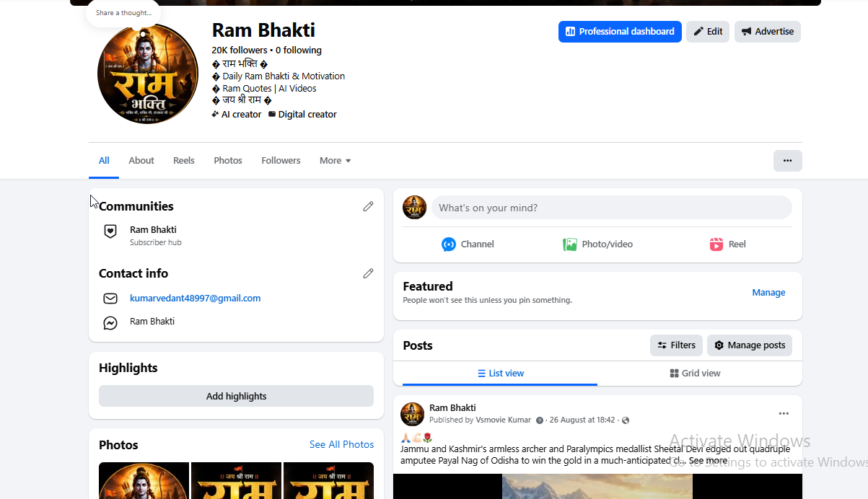Click Manage in Featured section

click(768, 293)
